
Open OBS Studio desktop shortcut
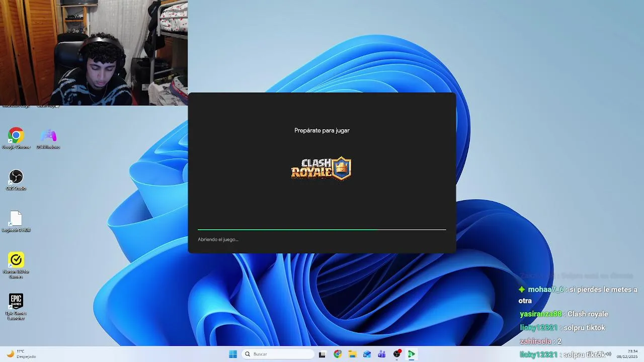click(16, 180)
